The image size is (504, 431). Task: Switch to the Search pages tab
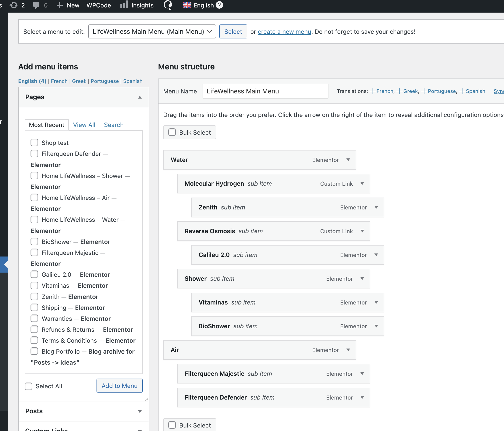point(114,125)
